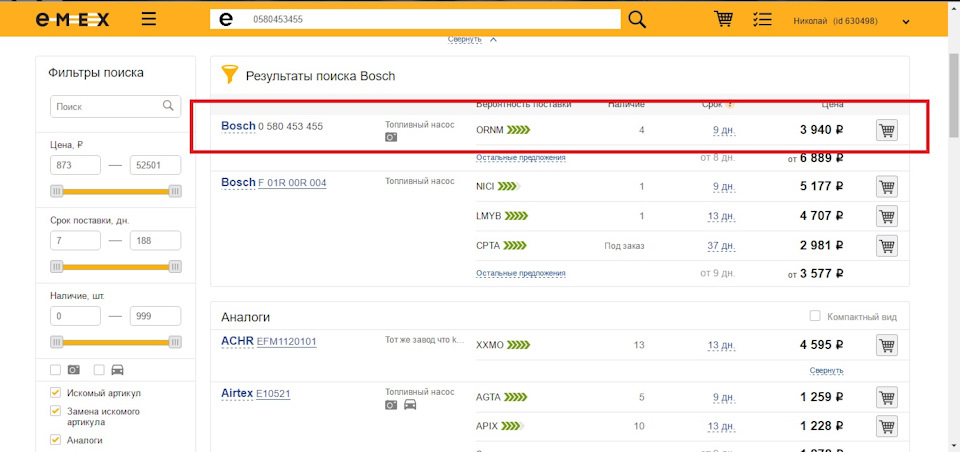Click 37 дн. term in CPTA row
The width and height of the screenshot is (960, 452).
(722, 246)
